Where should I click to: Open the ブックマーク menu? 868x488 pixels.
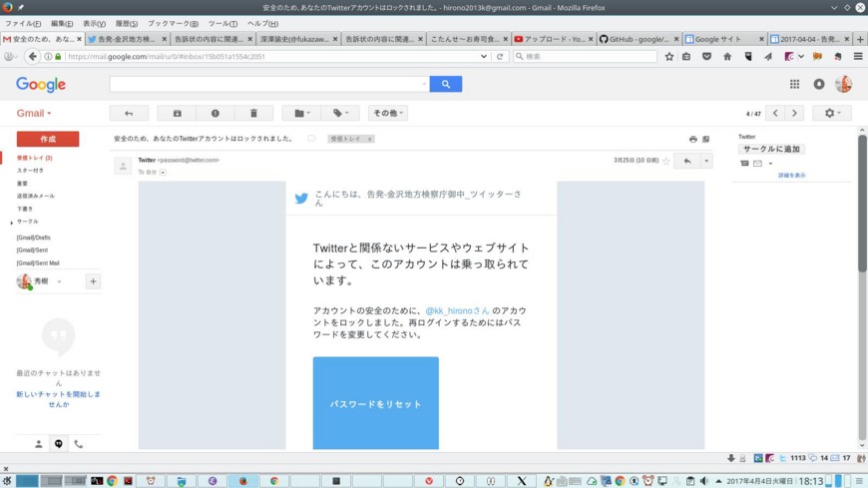(173, 23)
